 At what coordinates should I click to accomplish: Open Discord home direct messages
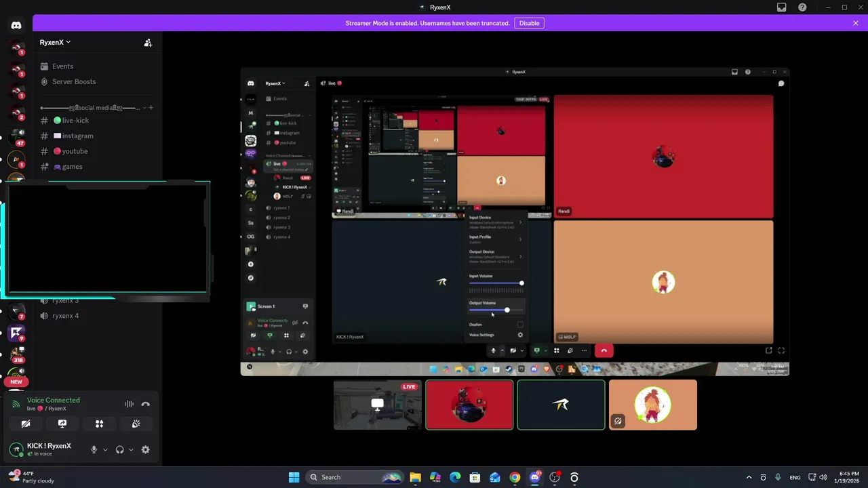(x=16, y=25)
